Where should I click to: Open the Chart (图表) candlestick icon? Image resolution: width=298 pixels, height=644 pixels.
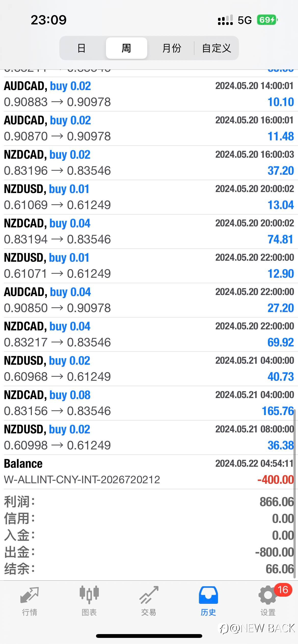click(x=89, y=595)
